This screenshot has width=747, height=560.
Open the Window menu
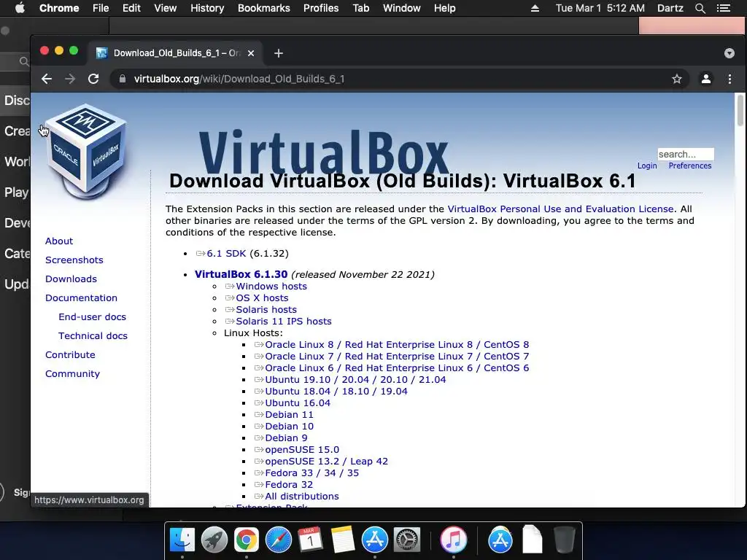point(402,8)
